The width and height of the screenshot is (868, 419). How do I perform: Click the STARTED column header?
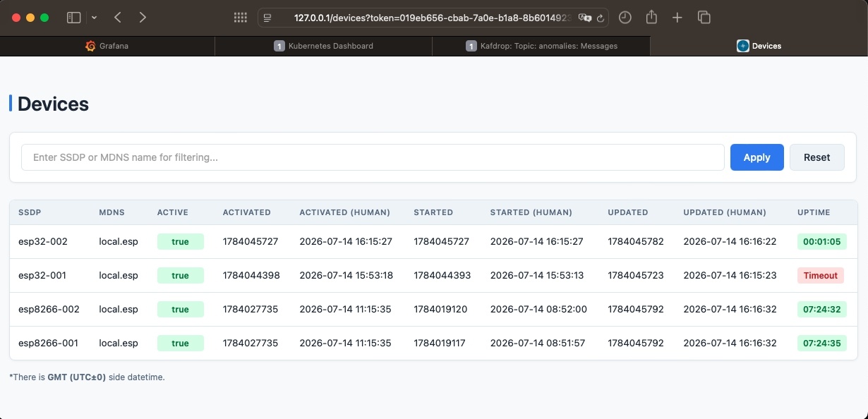click(433, 212)
